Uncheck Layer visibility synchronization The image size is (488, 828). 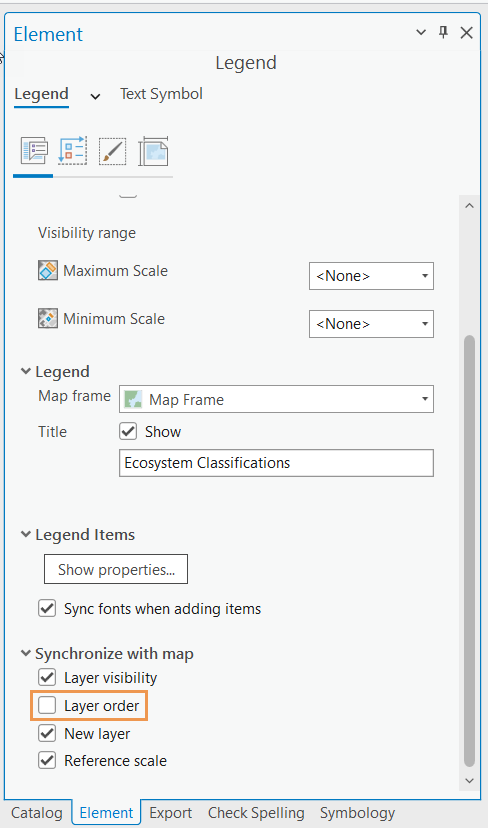pos(47,677)
